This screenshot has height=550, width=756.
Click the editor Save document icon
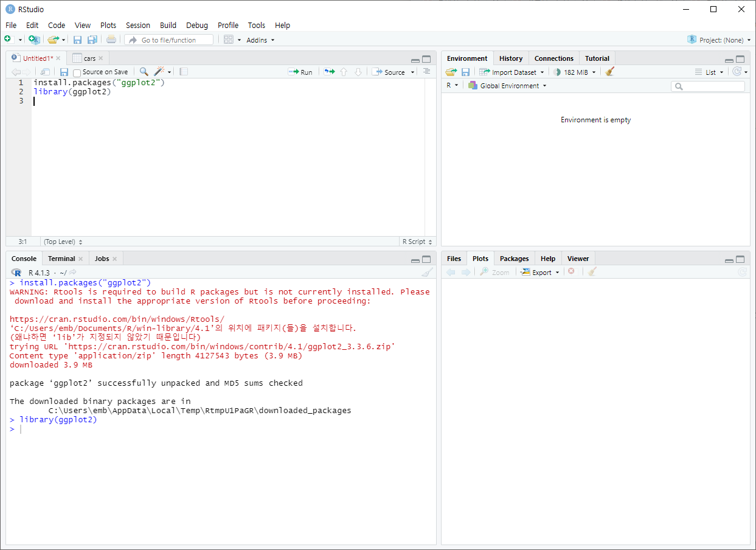pyautogui.click(x=64, y=72)
